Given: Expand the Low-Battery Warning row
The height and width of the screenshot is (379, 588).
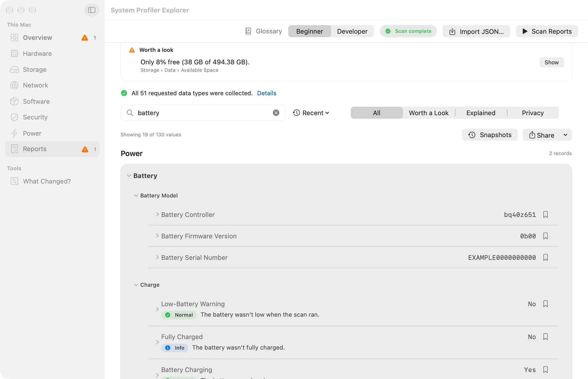Looking at the screenshot, I should point(157,309).
